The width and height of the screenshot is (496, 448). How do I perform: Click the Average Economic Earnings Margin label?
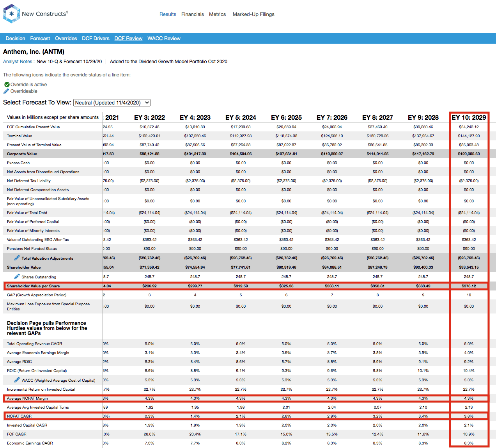[x=38, y=353]
